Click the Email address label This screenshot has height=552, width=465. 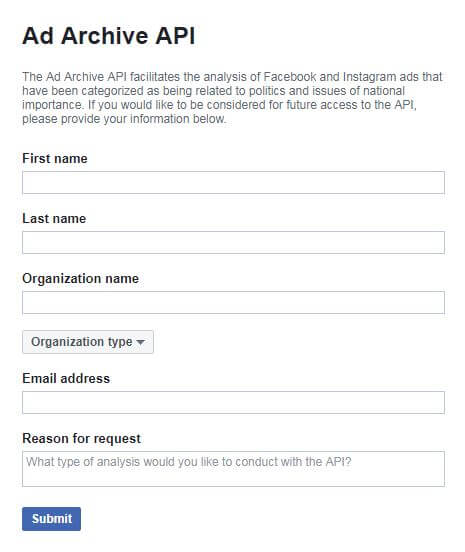coord(66,378)
